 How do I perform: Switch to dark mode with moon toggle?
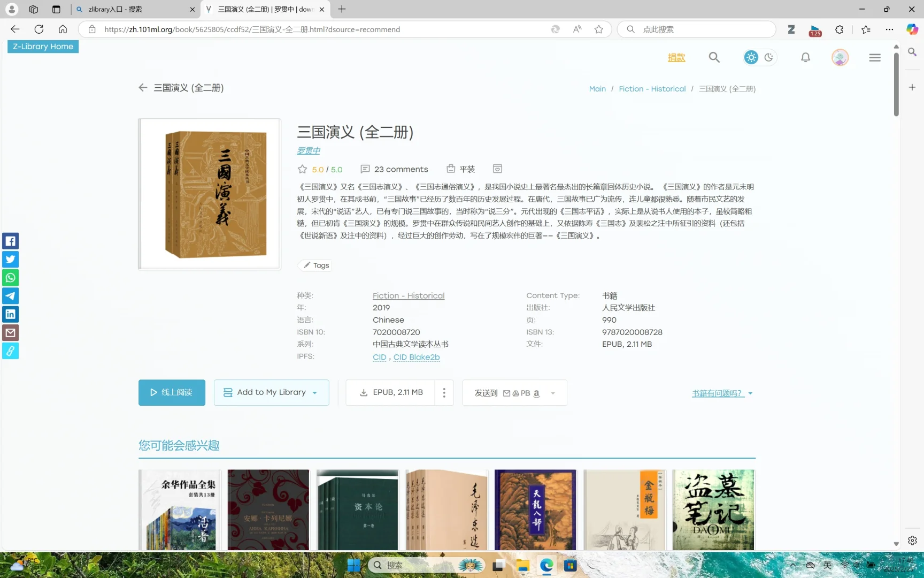[768, 57]
